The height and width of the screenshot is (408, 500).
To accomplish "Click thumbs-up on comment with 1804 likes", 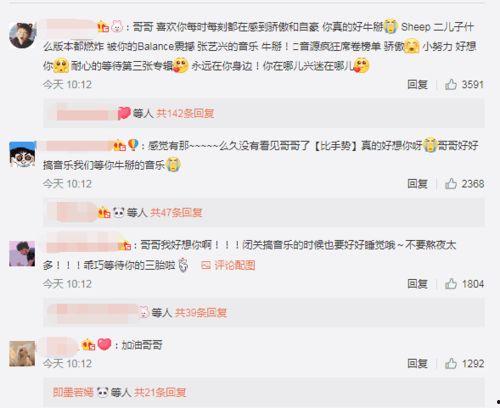I will [451, 284].
